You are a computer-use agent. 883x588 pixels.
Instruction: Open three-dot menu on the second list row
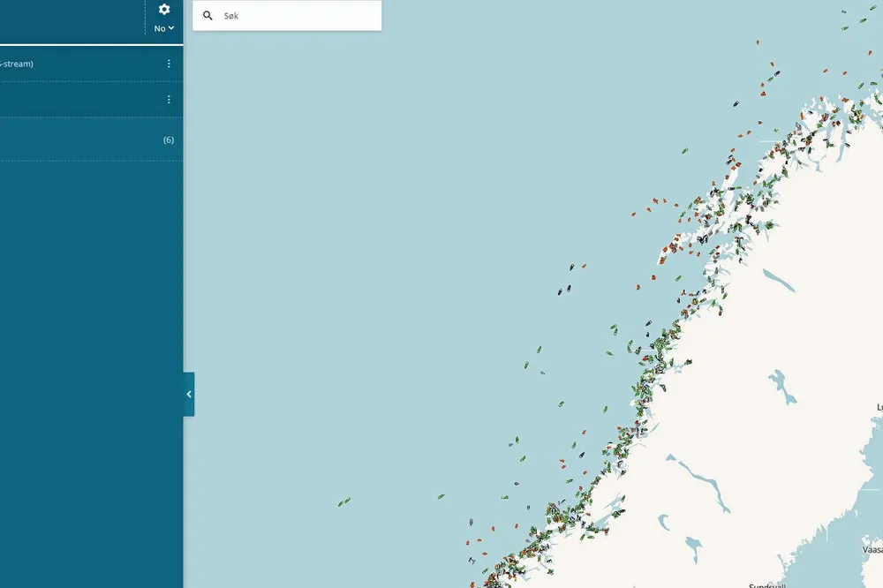169,100
